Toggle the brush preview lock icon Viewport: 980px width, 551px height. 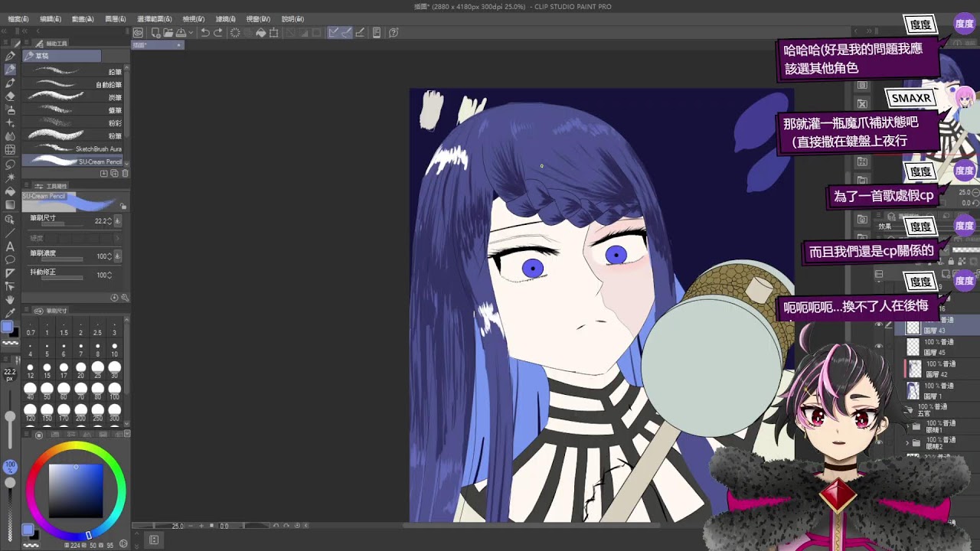pos(122,206)
